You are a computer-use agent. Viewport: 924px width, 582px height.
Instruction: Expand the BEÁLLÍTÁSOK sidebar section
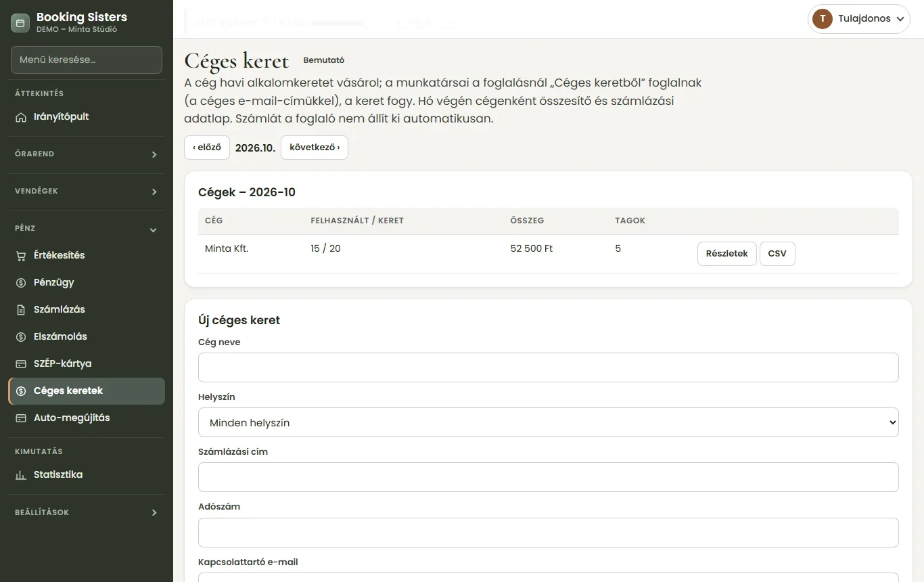pyautogui.click(x=87, y=513)
